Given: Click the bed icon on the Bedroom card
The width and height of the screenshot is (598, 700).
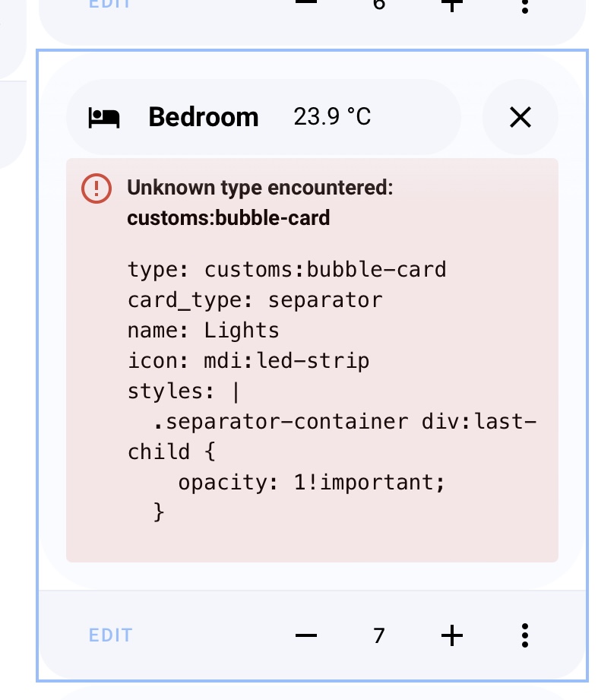Looking at the screenshot, I should click(x=103, y=117).
